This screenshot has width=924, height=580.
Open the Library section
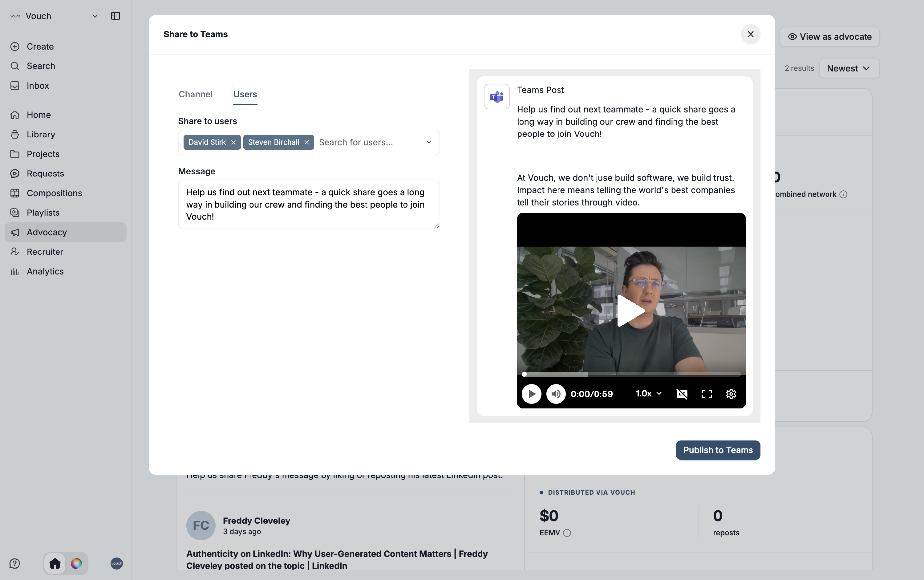(x=66, y=134)
